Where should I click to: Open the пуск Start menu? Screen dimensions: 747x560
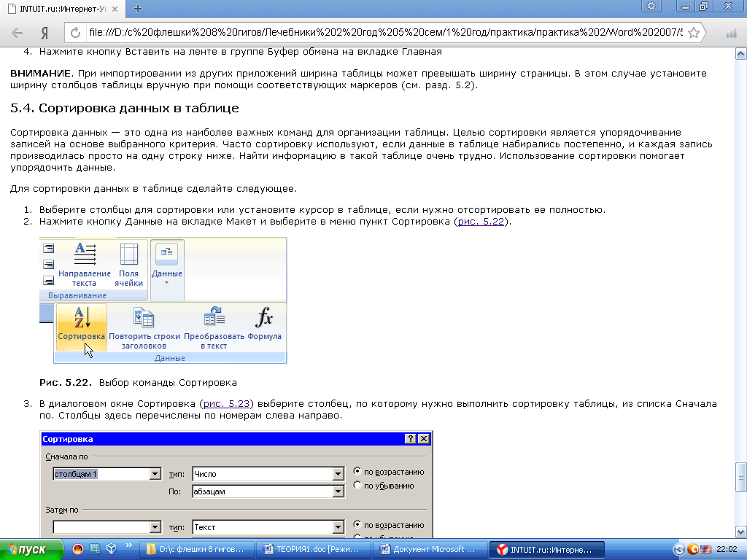31,549
